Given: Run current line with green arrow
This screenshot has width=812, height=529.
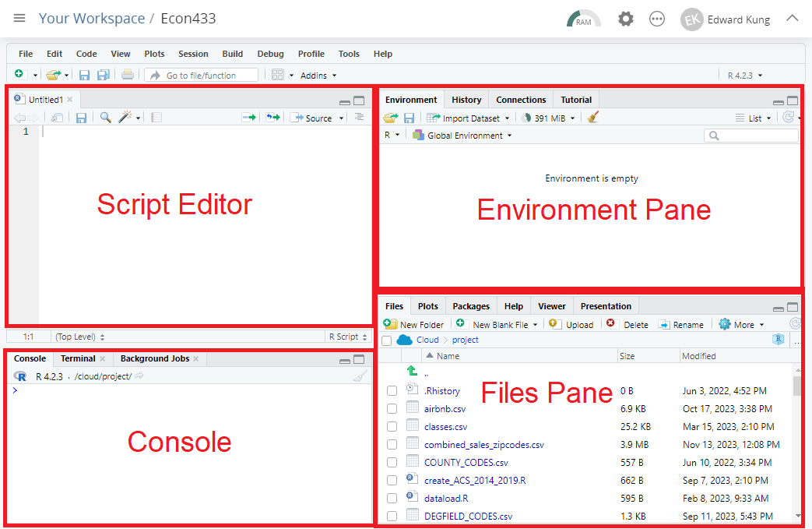Looking at the screenshot, I should click(249, 118).
